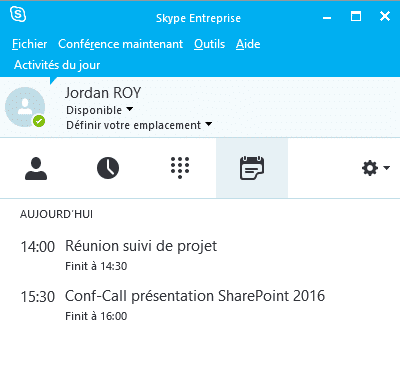Image resolution: width=400 pixels, height=381 pixels.
Task: Close the Skype Entreprise window
Action: [385, 16]
